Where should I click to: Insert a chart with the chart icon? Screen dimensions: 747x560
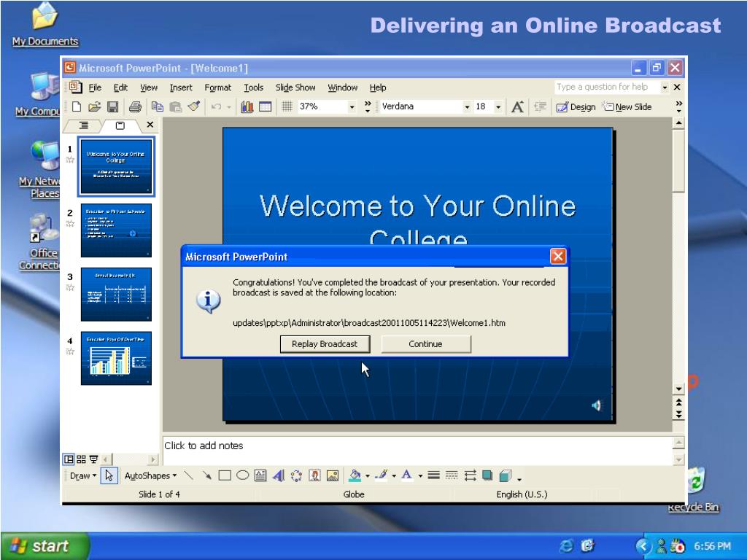[x=247, y=106]
